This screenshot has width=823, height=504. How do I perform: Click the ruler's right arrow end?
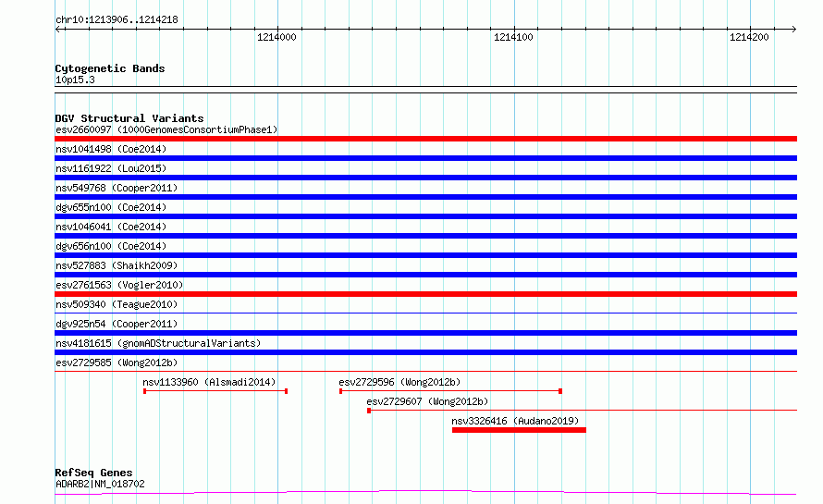tap(793, 29)
